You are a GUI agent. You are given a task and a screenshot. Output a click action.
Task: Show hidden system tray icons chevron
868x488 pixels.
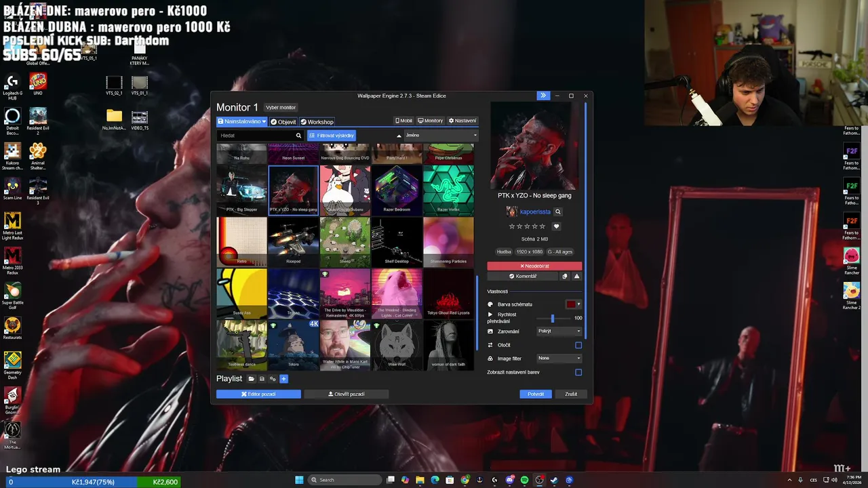789,480
